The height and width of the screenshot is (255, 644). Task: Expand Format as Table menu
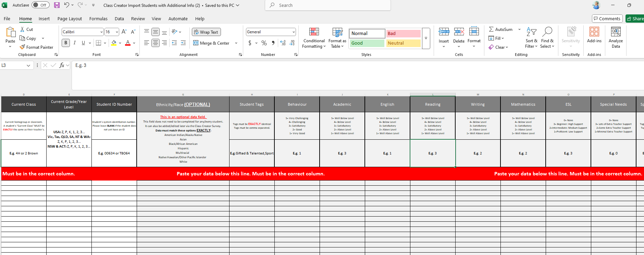click(x=337, y=38)
